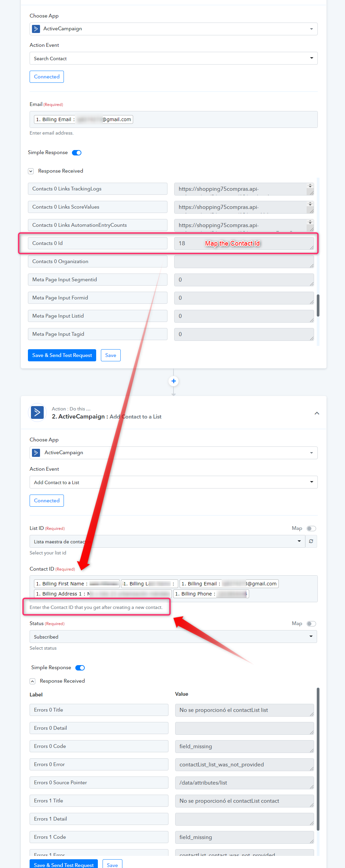Click the plus icon to add step
The height and width of the screenshot is (868, 345).
(174, 381)
